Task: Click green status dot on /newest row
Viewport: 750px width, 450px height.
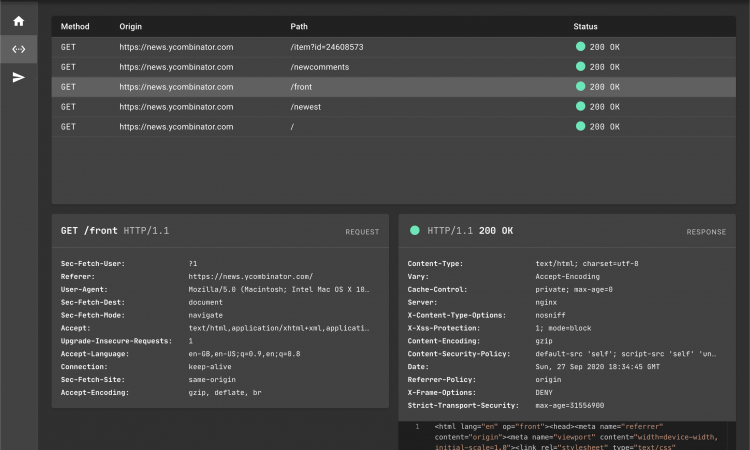Action: pyautogui.click(x=580, y=106)
